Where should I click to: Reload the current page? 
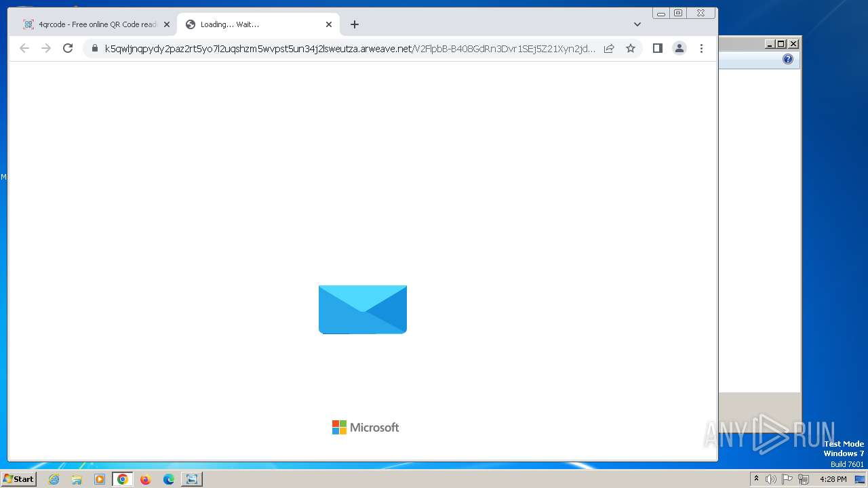[68, 48]
